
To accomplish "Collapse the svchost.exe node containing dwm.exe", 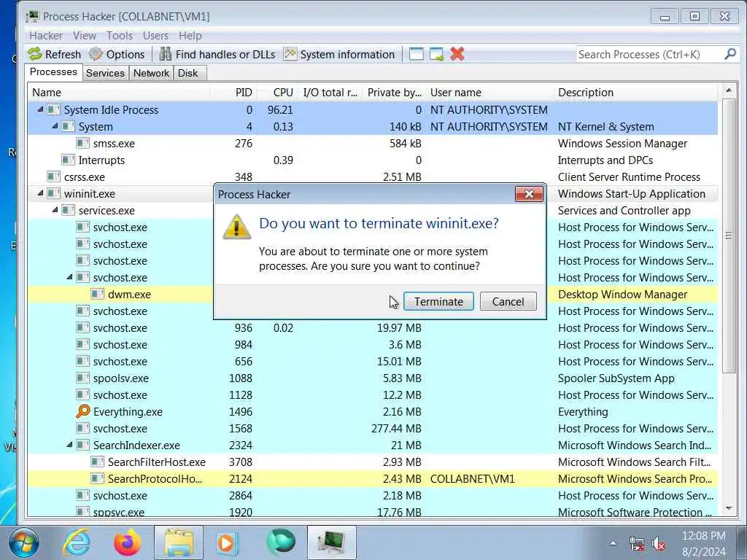I will [70, 277].
